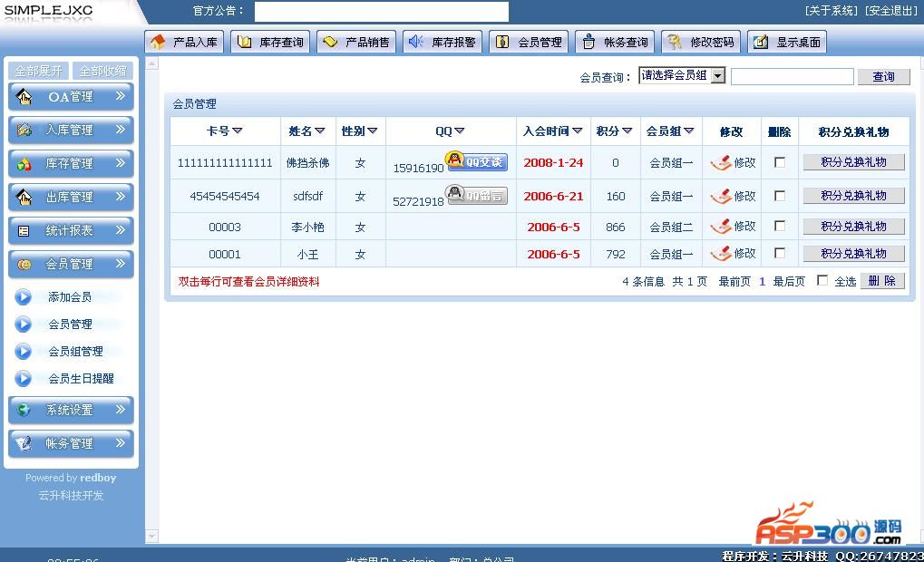Click the 修改 edit icon for sdfsdf

[x=721, y=196]
